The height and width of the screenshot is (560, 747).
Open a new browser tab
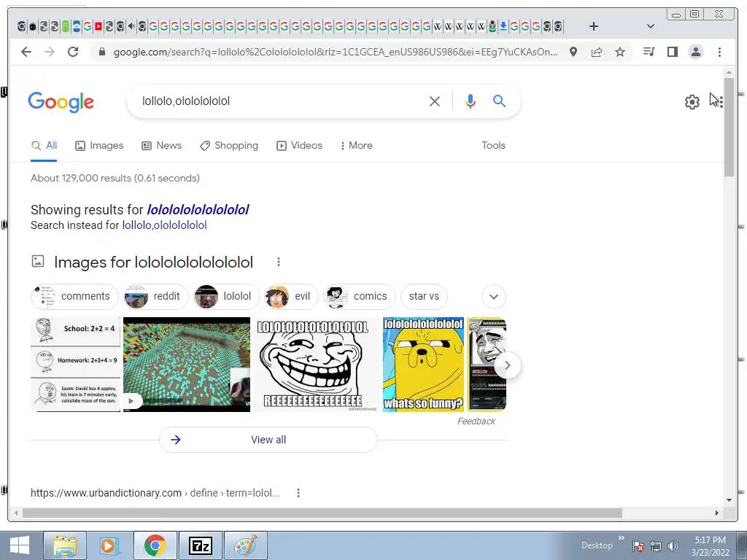[x=594, y=26]
